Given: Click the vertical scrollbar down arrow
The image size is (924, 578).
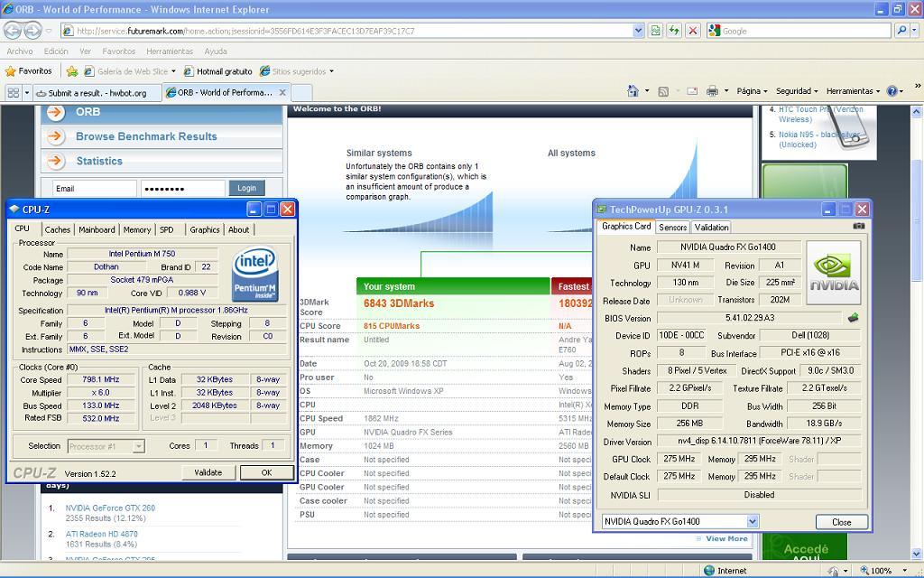Looking at the screenshot, I should 917,554.
